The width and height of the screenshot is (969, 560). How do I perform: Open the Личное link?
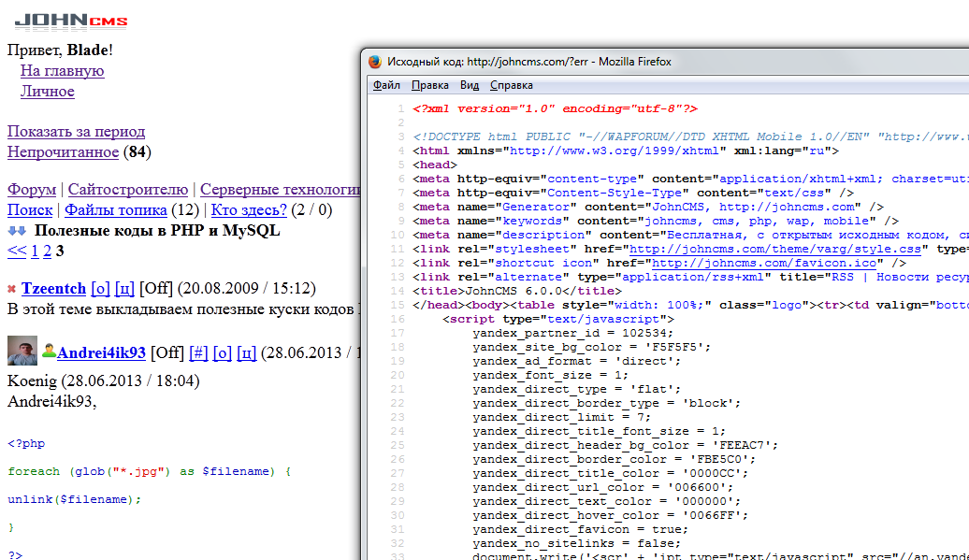tap(47, 92)
